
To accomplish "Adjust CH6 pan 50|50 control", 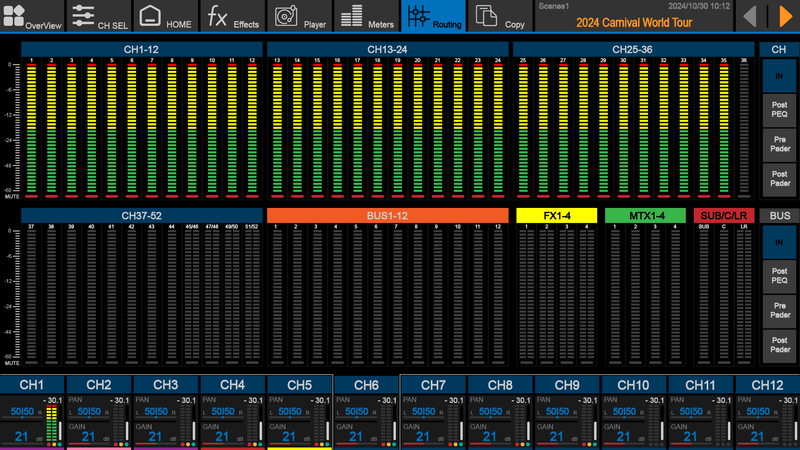I will click(356, 412).
